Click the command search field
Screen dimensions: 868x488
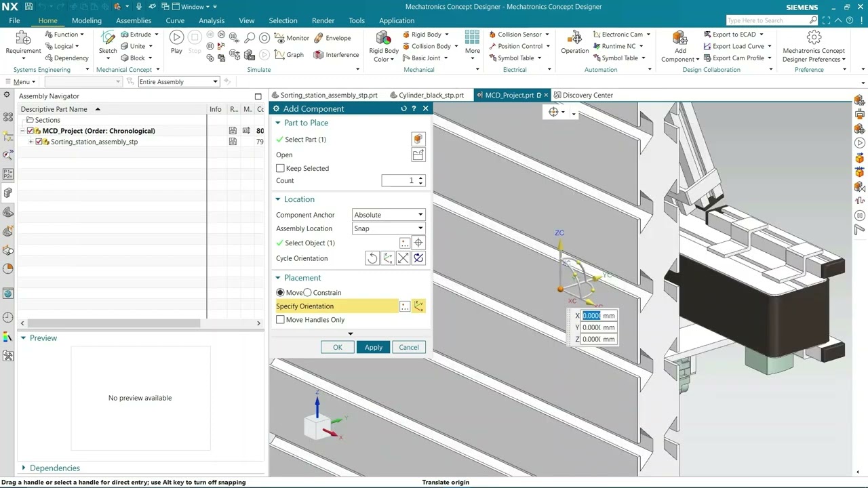[x=766, y=20]
